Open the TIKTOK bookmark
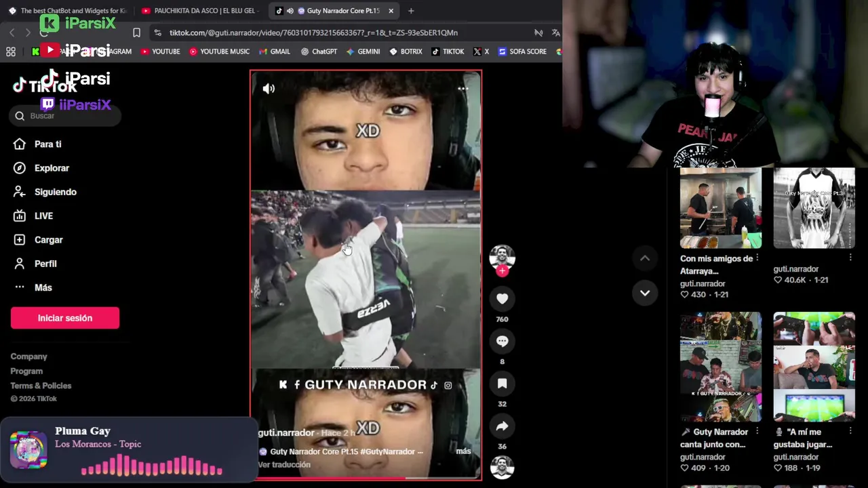The width and height of the screenshot is (868, 488). tap(448, 52)
